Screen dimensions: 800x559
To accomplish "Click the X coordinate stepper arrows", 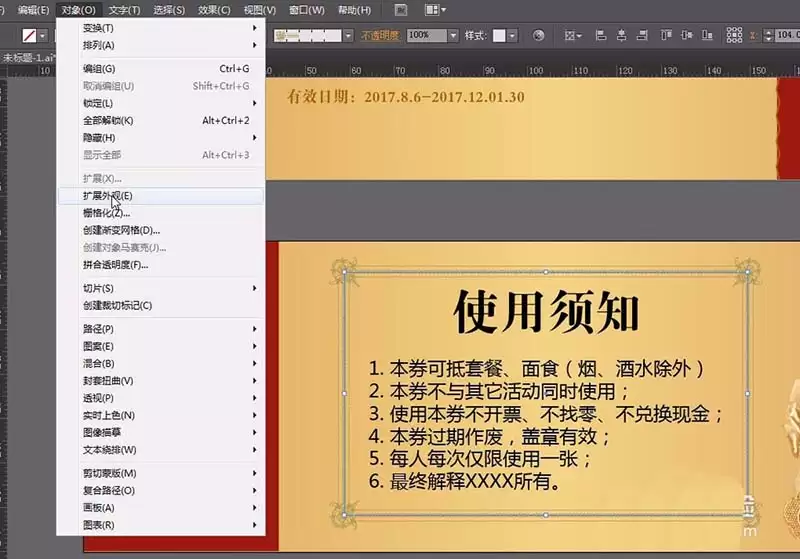I will pos(768,35).
